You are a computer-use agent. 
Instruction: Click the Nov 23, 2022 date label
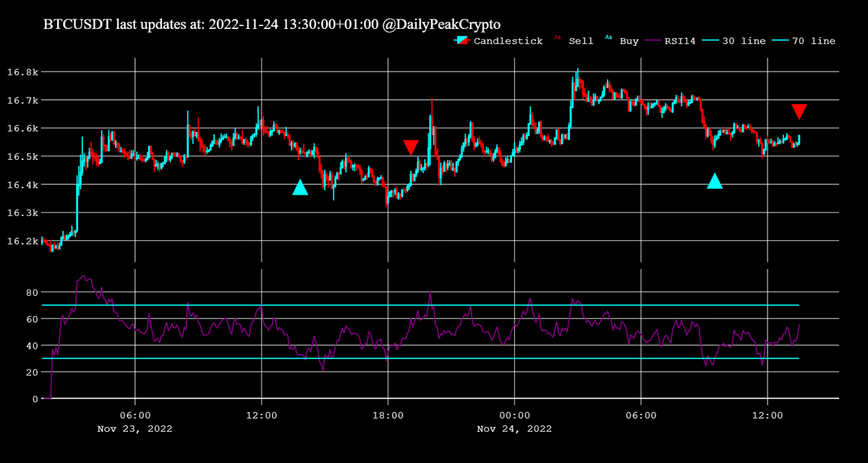coord(135,428)
